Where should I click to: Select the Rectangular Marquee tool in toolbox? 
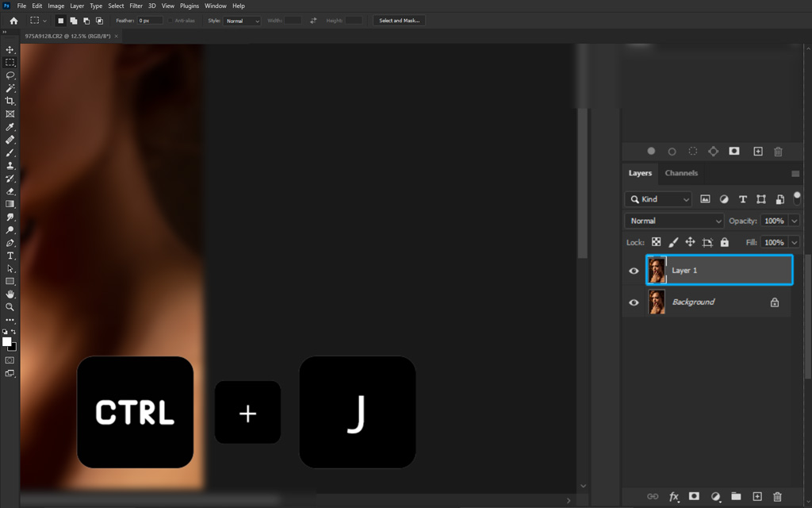(x=10, y=63)
